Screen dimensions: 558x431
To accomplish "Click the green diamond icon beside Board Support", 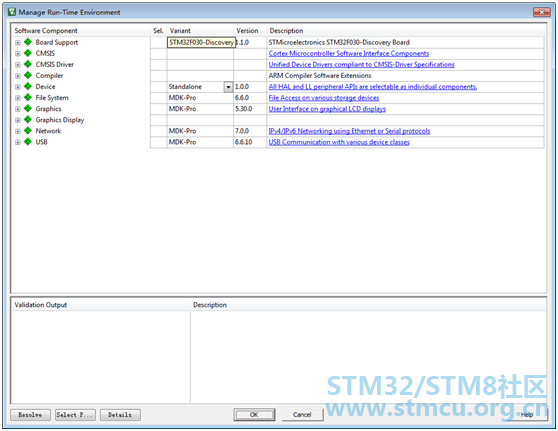I will (28, 42).
